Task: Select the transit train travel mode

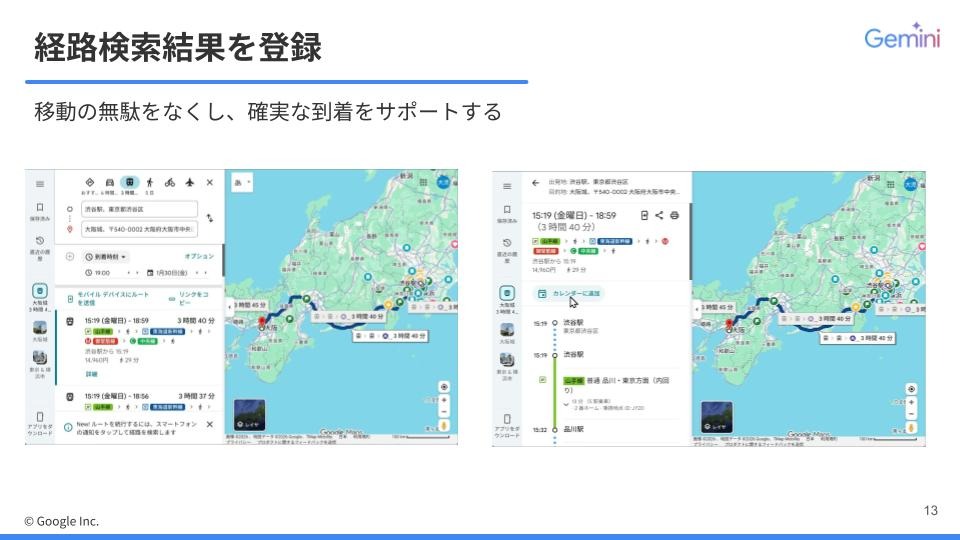Action: tap(130, 182)
